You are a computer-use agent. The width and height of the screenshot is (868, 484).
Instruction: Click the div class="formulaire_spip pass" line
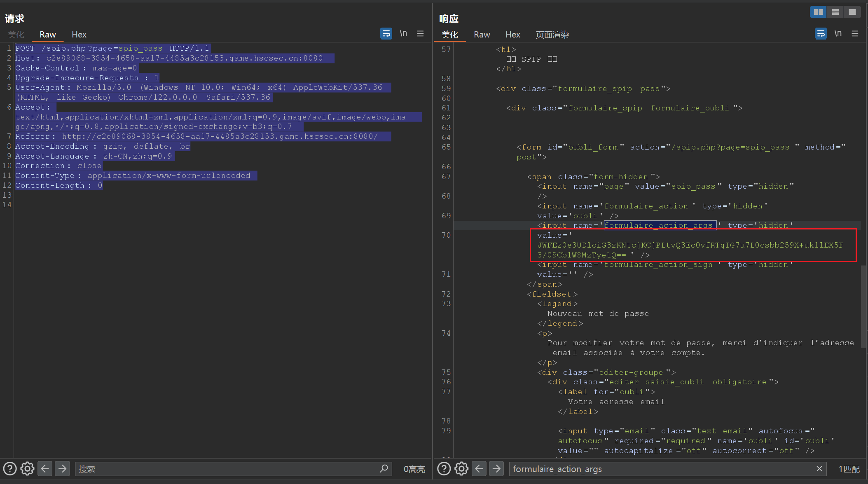pyautogui.click(x=583, y=89)
